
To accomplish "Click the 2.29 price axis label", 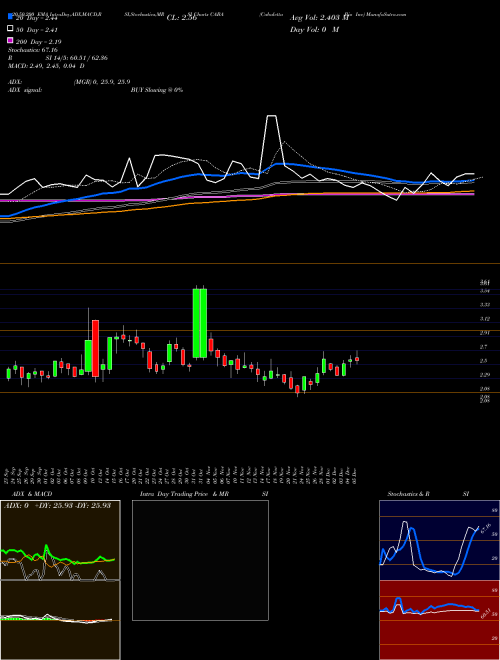I will (x=484, y=375).
